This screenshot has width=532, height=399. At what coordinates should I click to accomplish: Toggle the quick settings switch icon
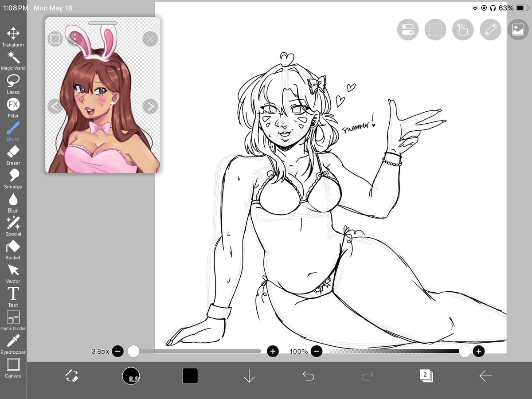pyautogui.click(x=408, y=30)
